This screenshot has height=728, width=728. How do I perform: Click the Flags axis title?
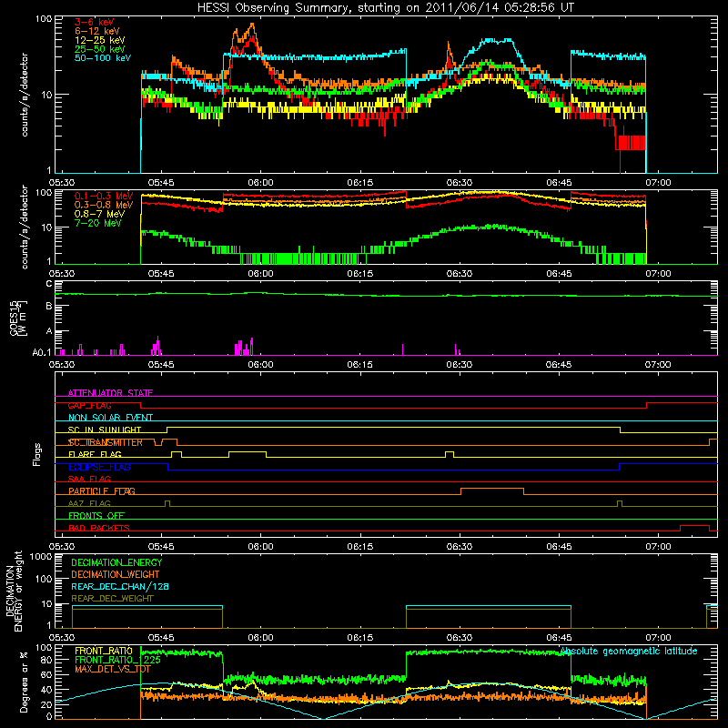37,454
